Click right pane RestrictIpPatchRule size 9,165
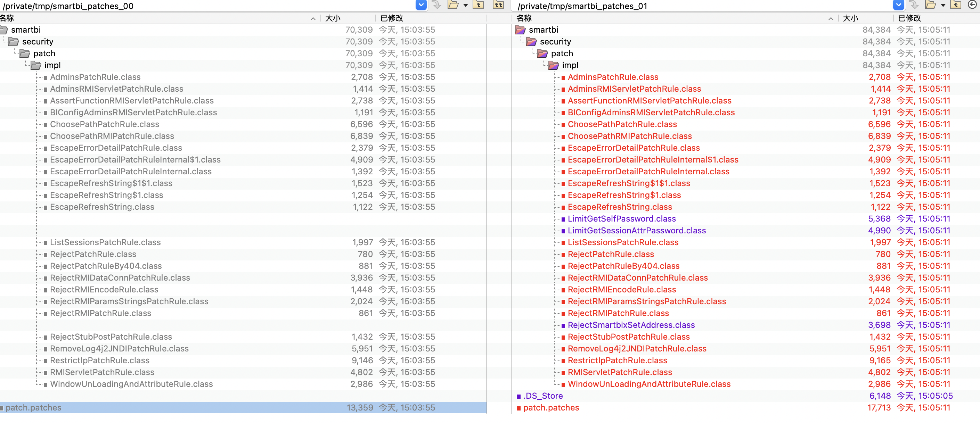Image resolution: width=980 pixels, height=423 pixels. coord(880,360)
